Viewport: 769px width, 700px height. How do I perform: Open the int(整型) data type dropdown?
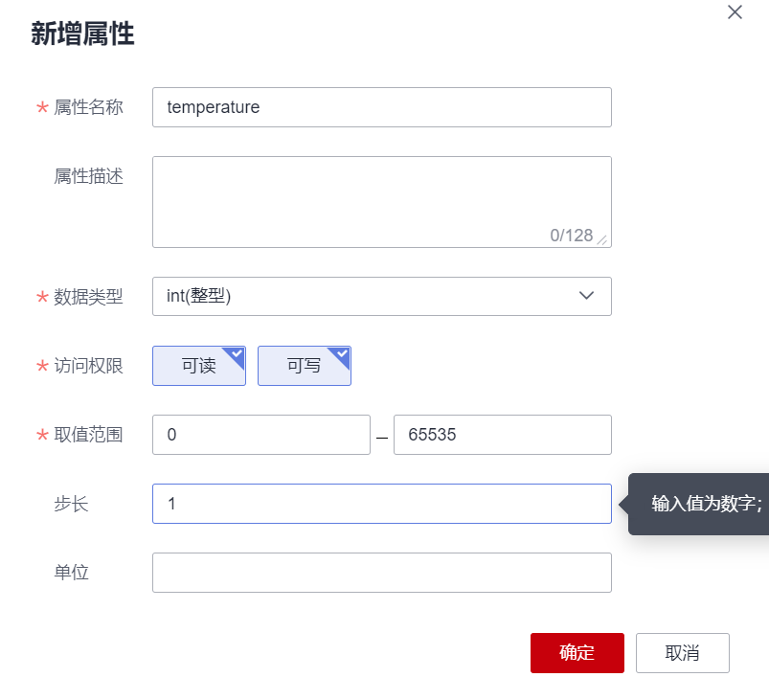[x=381, y=297]
